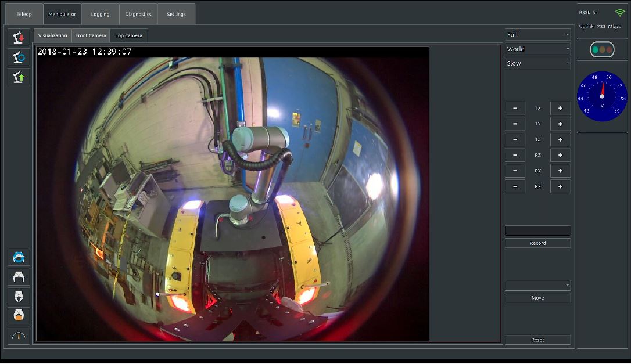Open the Diagnostics tab
Viewport: 631px width, 364px height.
(138, 14)
